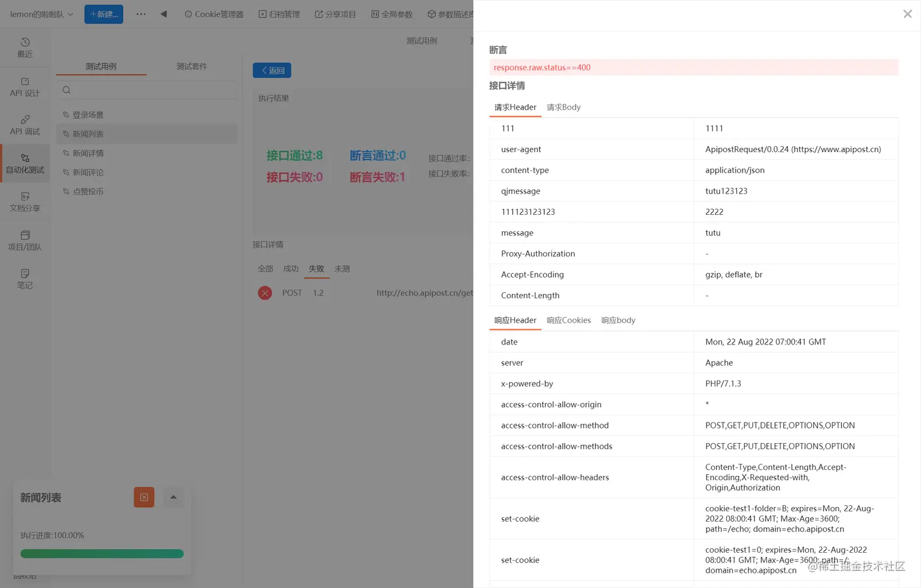Open 笔记 notes in the sidebar

25,279
